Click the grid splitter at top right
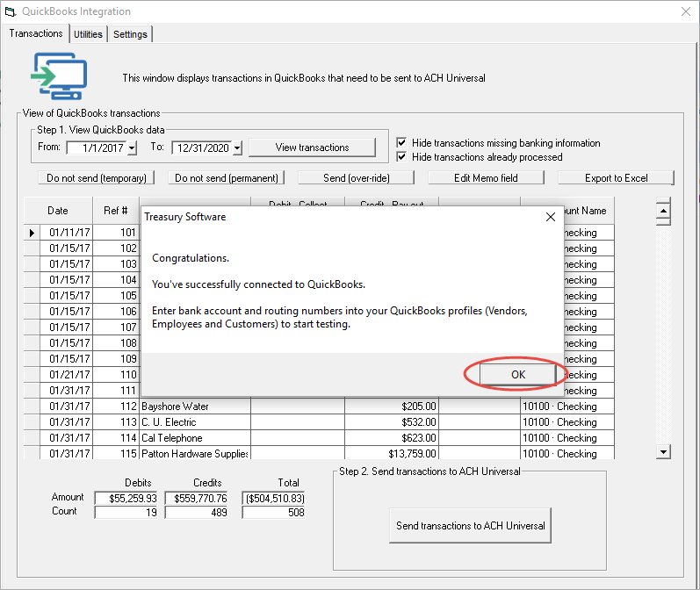The height and width of the screenshot is (590, 700). tap(663, 210)
